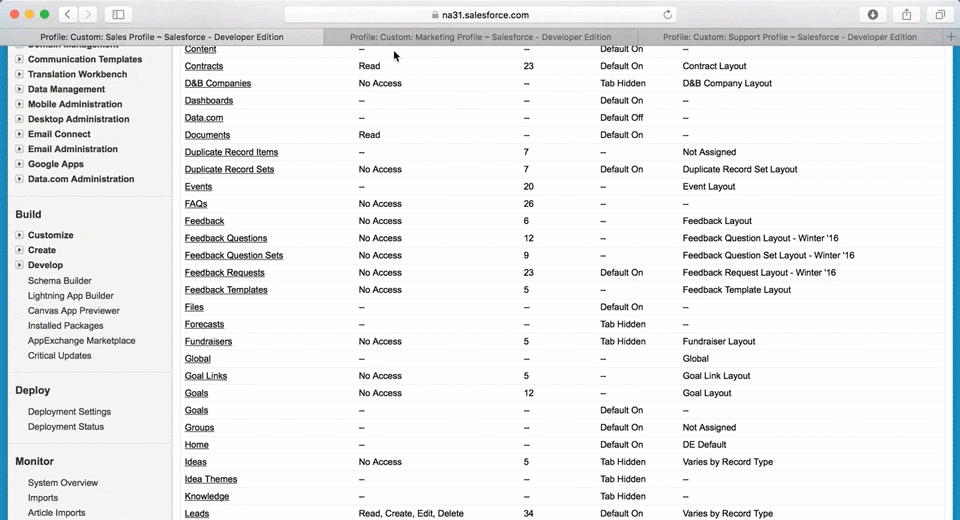Viewport: 960px width, 520px height.
Task: Open the Dashboards link
Action: 209,100
